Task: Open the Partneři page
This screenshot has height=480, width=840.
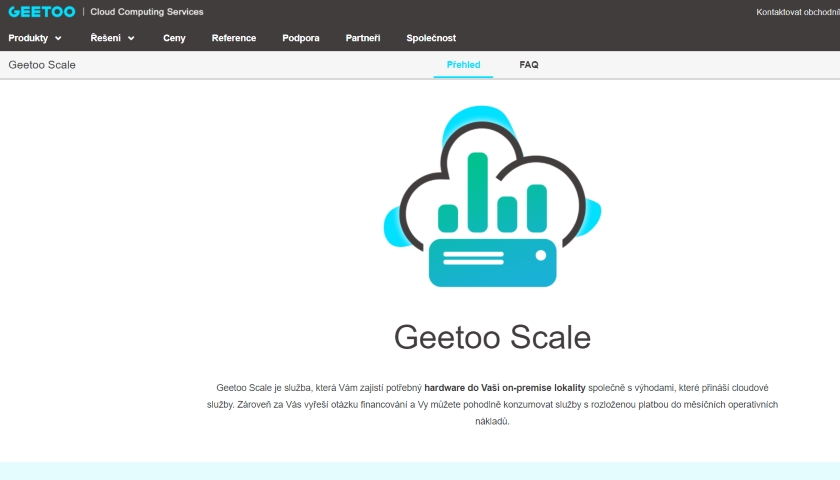Action: 363,38
